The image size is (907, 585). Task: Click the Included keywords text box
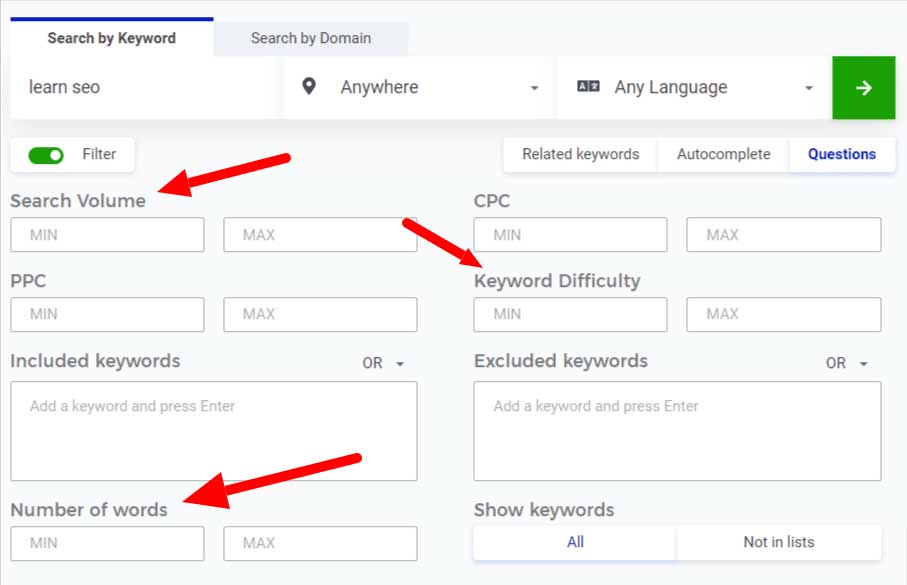click(213, 431)
